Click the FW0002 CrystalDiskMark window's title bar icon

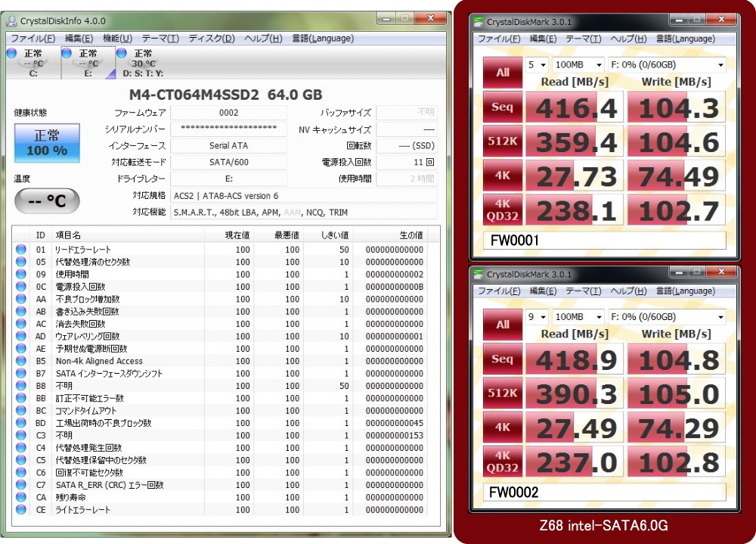(x=479, y=275)
